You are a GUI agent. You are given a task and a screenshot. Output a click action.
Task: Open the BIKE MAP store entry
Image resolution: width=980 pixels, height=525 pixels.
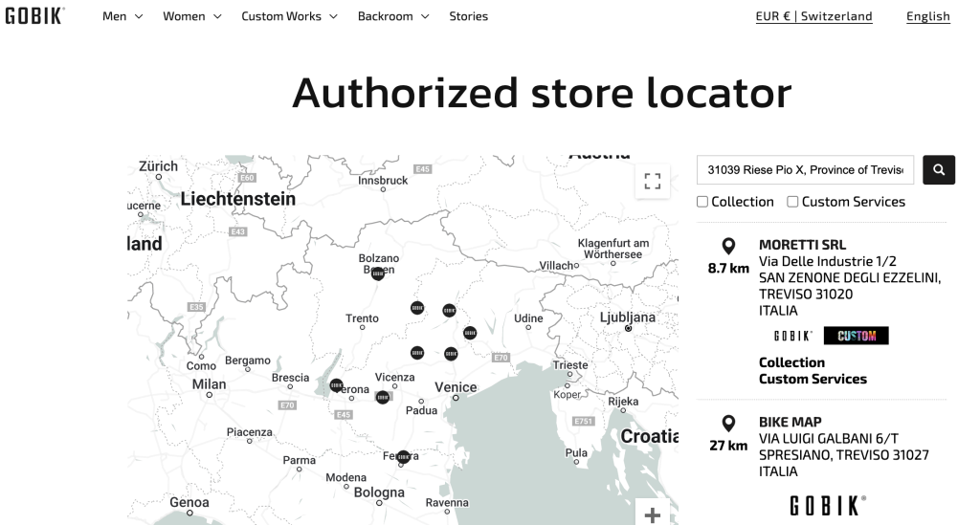(x=790, y=422)
